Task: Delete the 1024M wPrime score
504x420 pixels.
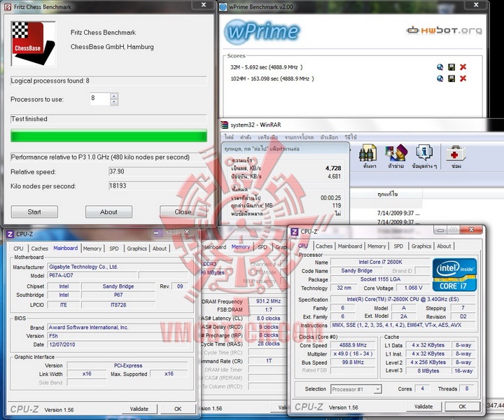Action: [x=463, y=78]
